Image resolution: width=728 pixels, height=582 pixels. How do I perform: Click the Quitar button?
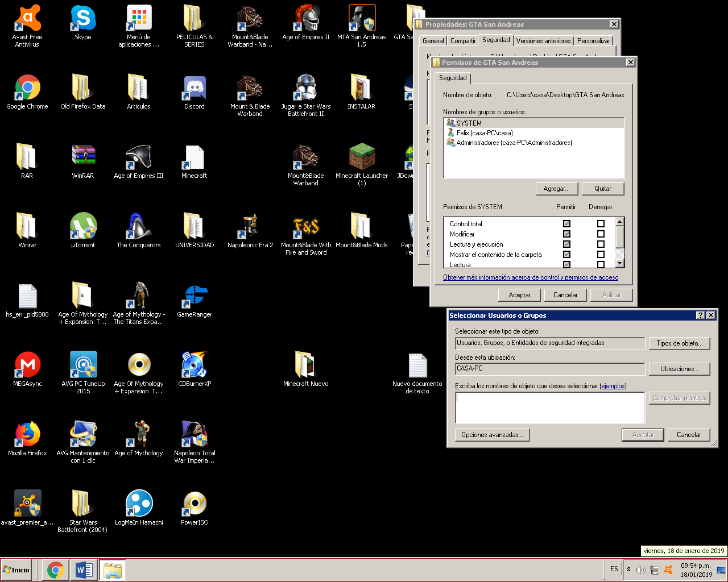603,189
